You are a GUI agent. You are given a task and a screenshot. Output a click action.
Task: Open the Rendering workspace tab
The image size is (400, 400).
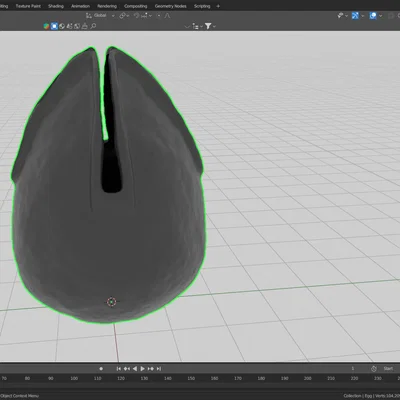(107, 6)
